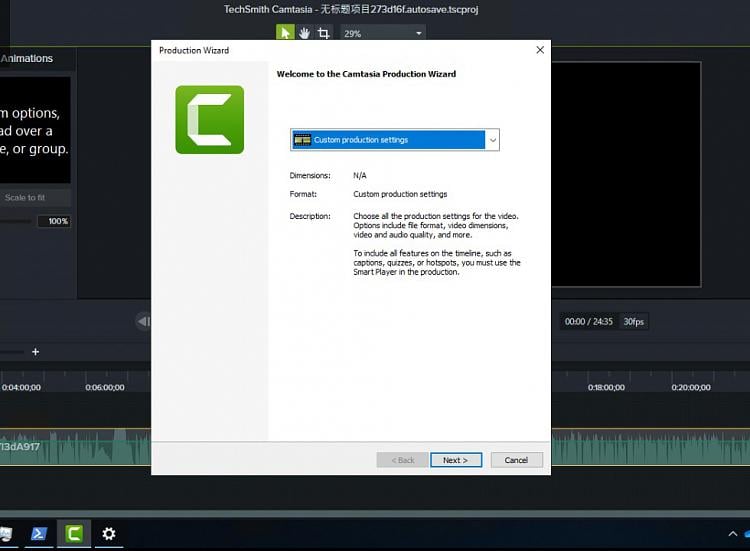
Task: Click the 0:18:00;00 timeline marker
Action: pos(606,387)
